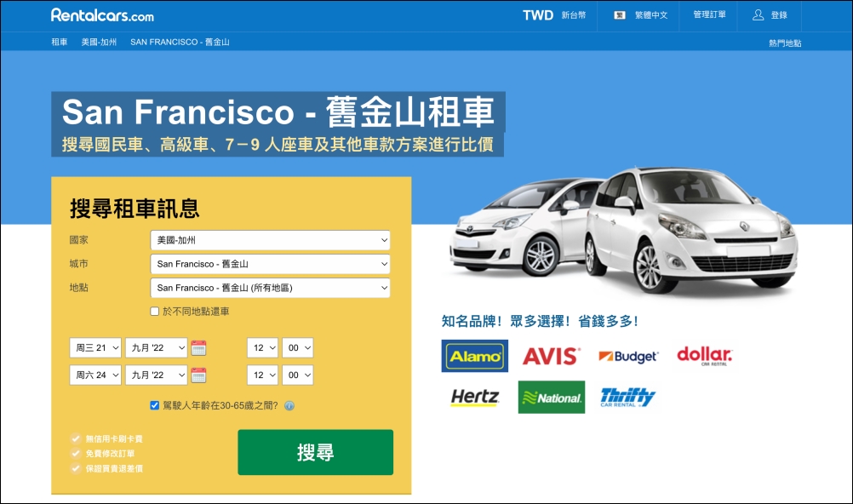The height and width of the screenshot is (504, 853).
Task: Click the green 搜尋 search button
Action: pyautogui.click(x=316, y=452)
